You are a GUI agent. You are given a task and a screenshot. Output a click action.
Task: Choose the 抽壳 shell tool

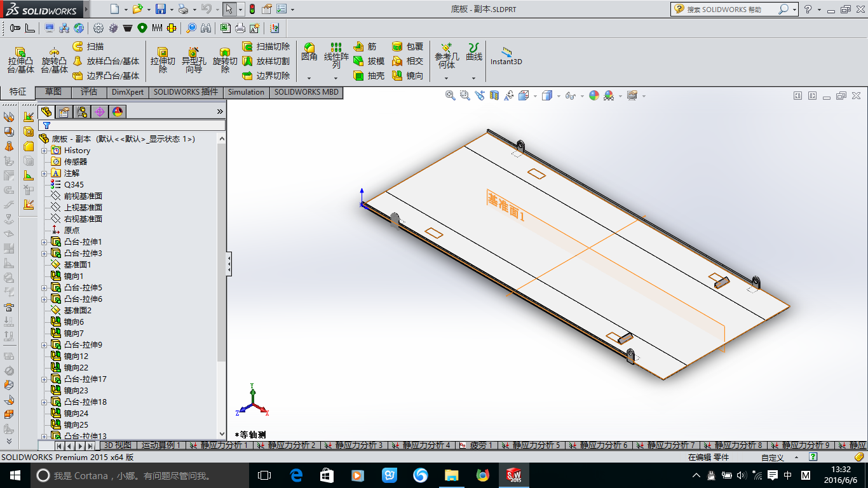point(369,76)
